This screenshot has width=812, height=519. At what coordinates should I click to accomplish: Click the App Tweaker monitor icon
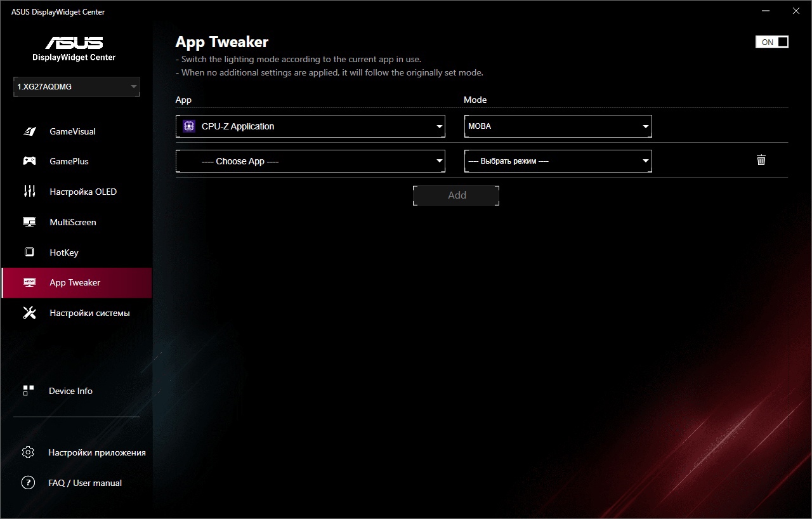pyautogui.click(x=29, y=282)
